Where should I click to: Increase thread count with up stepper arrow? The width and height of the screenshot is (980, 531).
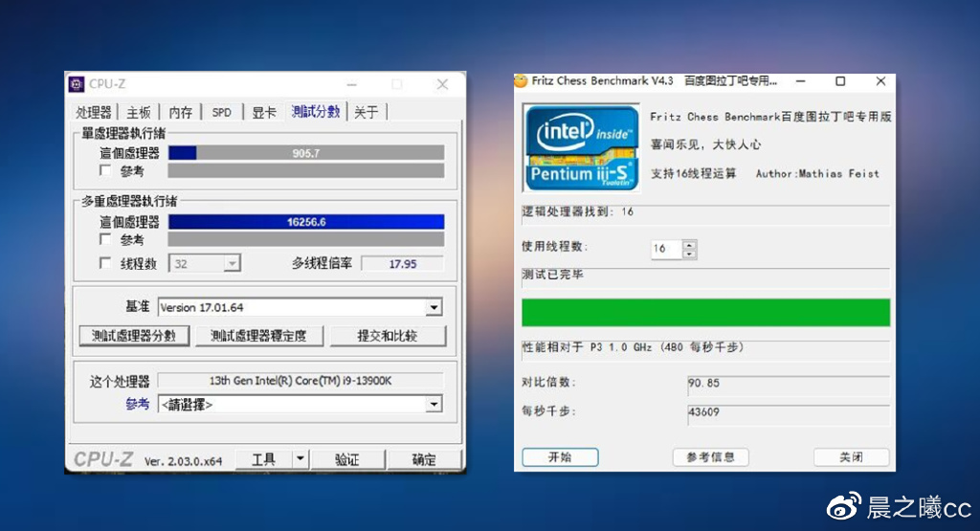tap(689, 244)
